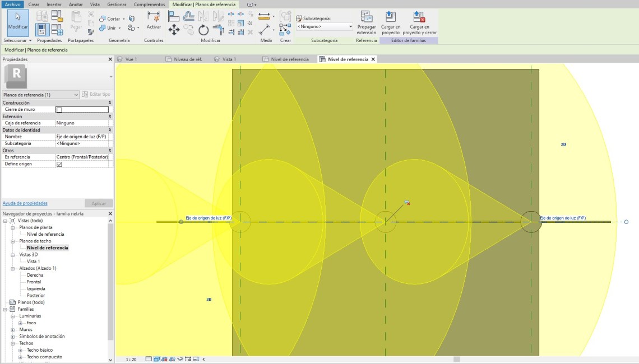Image resolution: width=639 pixels, height=364 pixels.
Task: Uncheck the Define origen checkbox
Action: click(x=59, y=164)
